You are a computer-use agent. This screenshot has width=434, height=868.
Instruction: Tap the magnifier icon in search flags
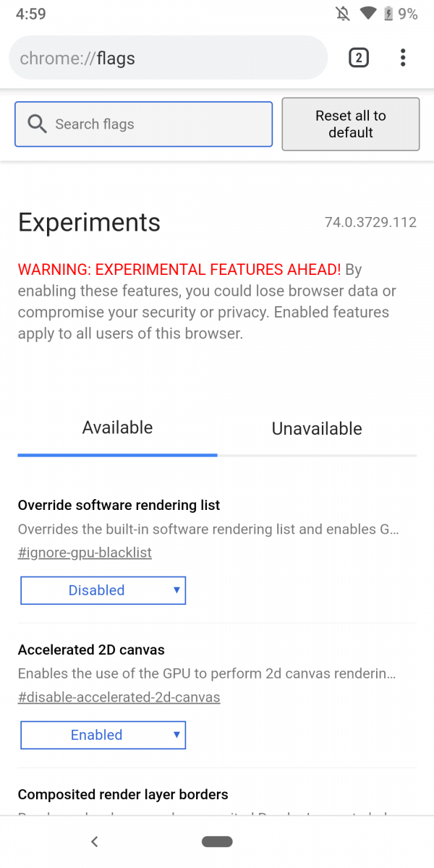point(37,124)
